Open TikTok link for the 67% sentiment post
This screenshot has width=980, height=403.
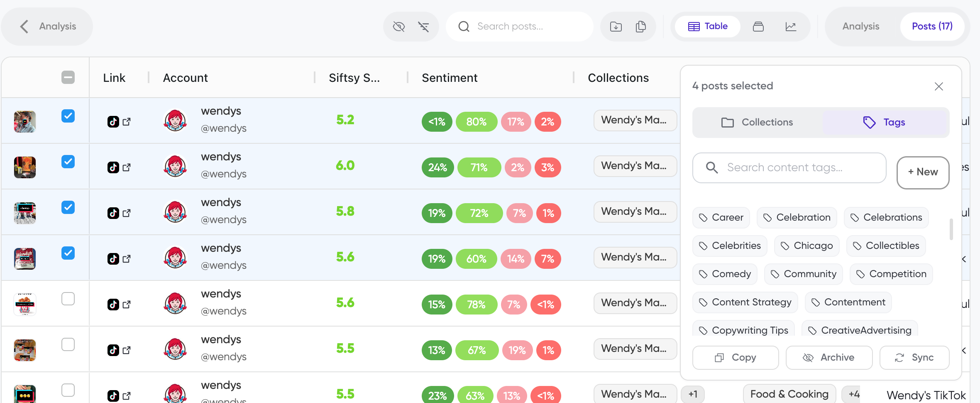tap(119, 350)
